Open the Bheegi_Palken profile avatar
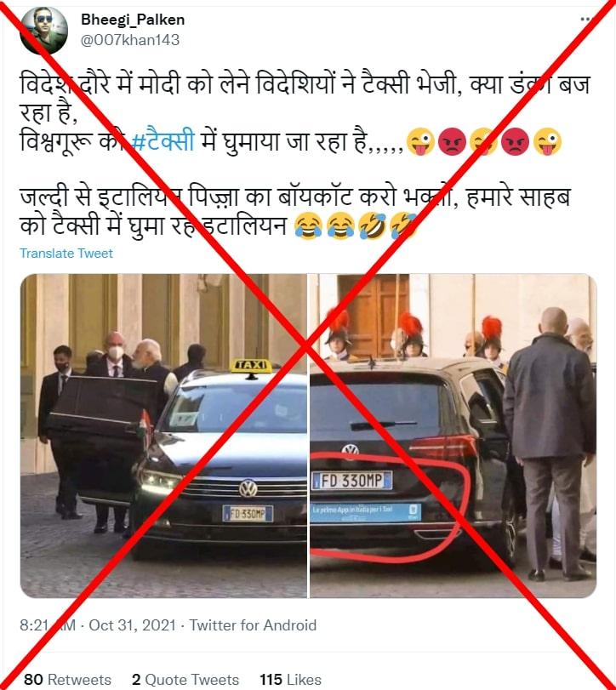This screenshot has height=690, width=616. [x=43, y=30]
